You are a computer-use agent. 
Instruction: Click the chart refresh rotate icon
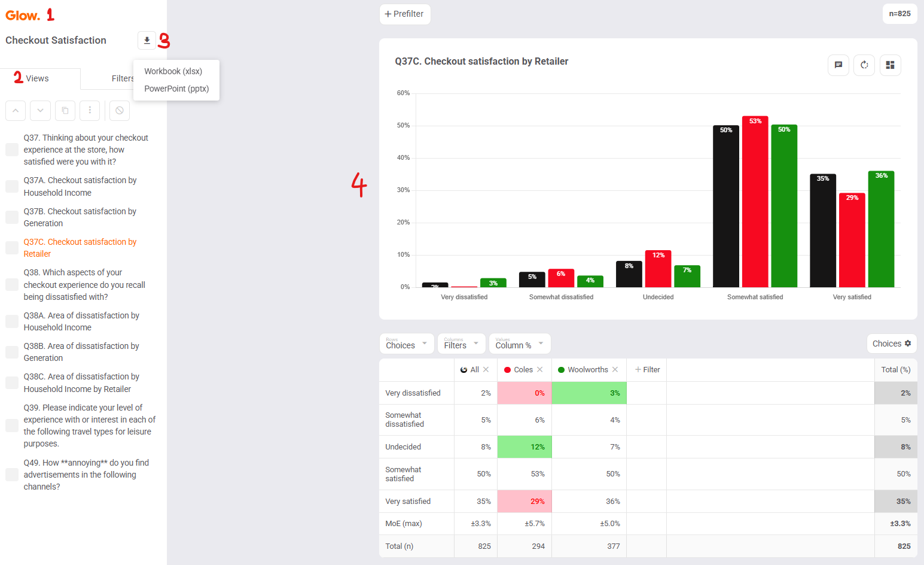864,65
